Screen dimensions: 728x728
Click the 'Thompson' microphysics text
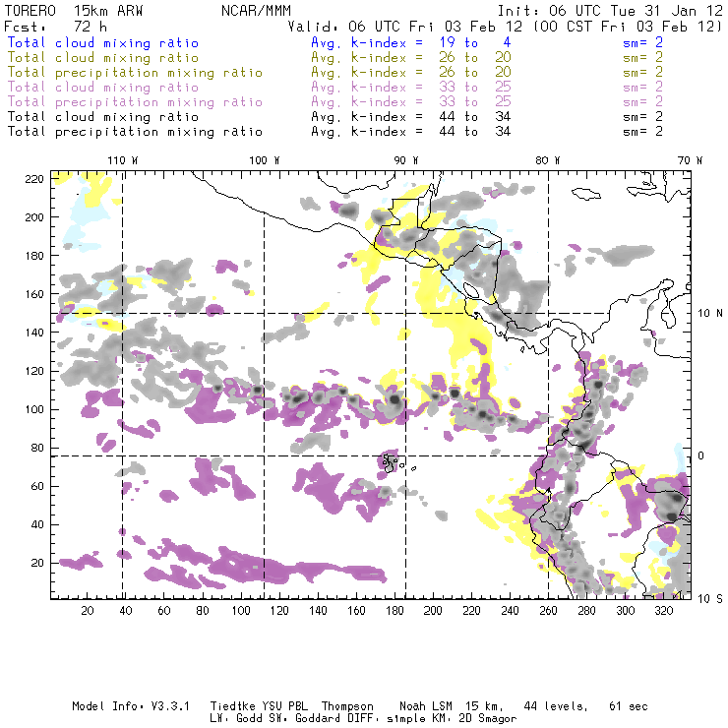[347, 706]
